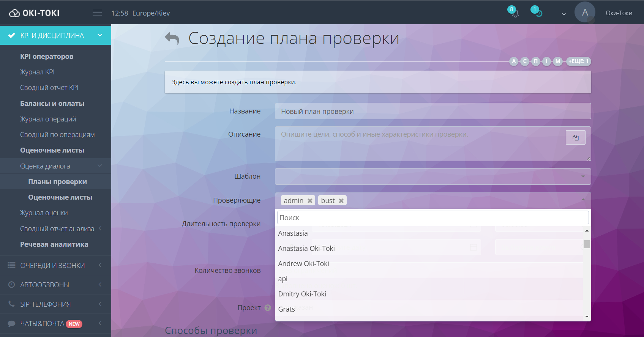Remove the admin reviewer tag
This screenshot has height=337, width=644.
click(310, 201)
